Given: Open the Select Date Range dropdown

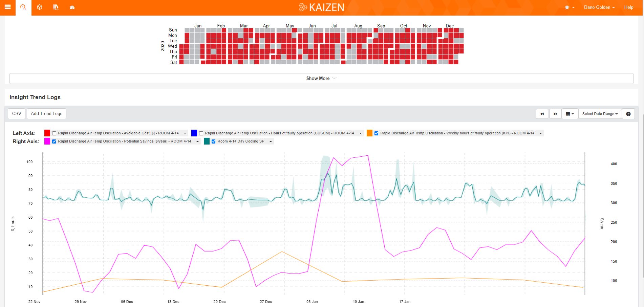Looking at the screenshot, I should pos(600,114).
